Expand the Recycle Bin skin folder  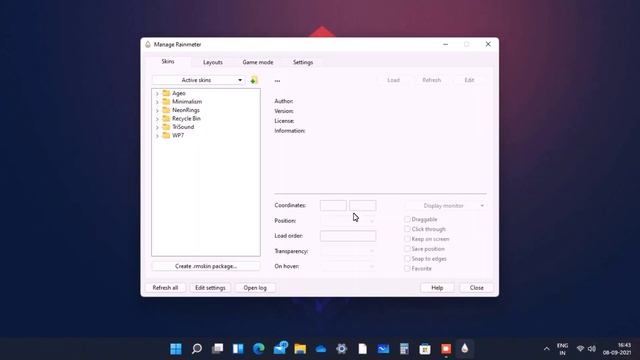pos(157,119)
